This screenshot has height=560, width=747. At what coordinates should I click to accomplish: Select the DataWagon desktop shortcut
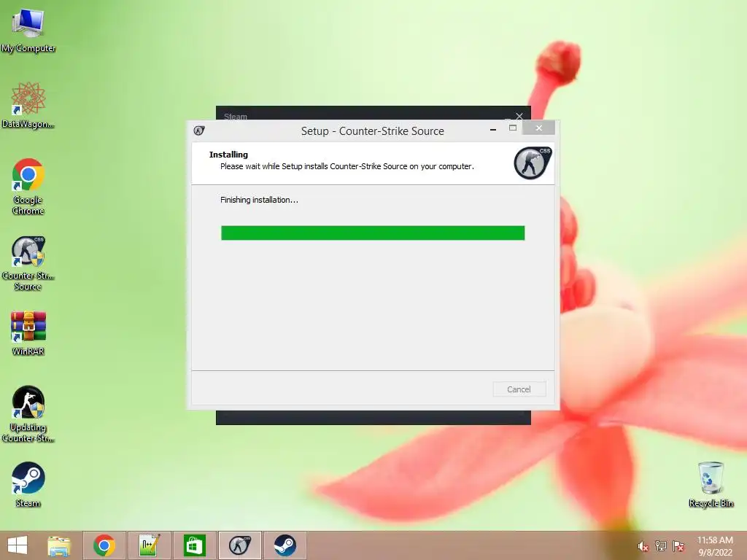[x=28, y=105]
